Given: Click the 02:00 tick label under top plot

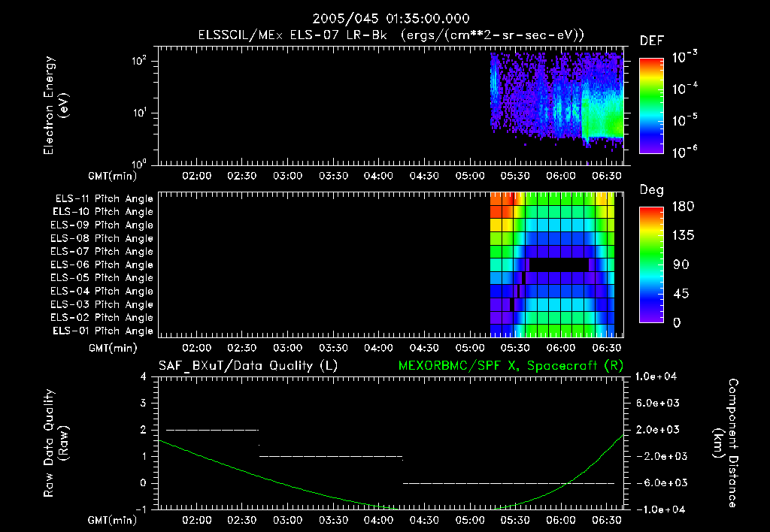Looking at the screenshot, I should (x=196, y=176).
